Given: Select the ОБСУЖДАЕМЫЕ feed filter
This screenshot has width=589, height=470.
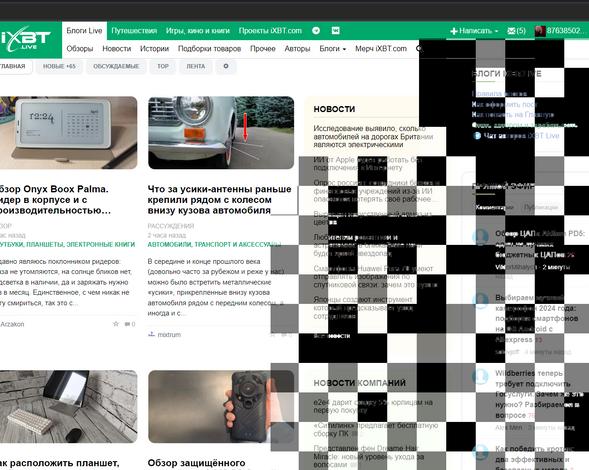Looking at the screenshot, I should pyautogui.click(x=116, y=66).
